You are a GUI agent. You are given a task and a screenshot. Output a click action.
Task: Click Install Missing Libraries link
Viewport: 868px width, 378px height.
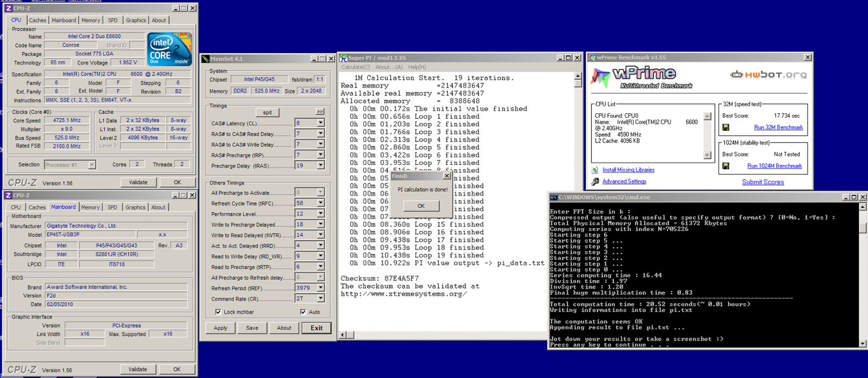coord(628,170)
